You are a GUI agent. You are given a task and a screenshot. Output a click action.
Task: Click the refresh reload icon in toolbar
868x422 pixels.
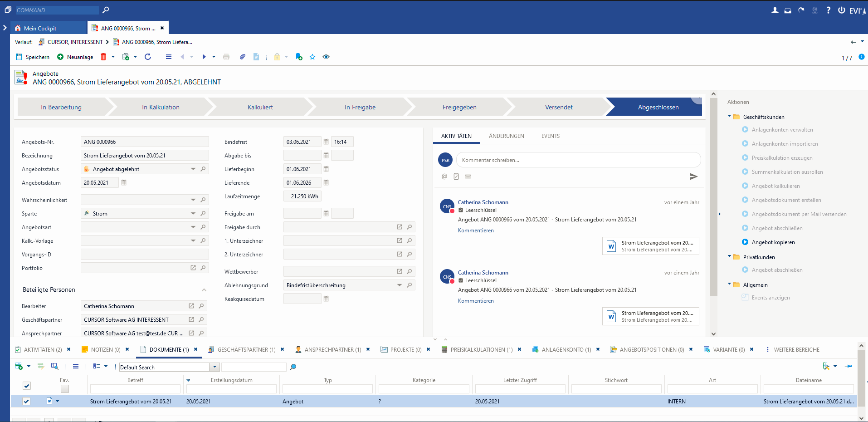148,57
